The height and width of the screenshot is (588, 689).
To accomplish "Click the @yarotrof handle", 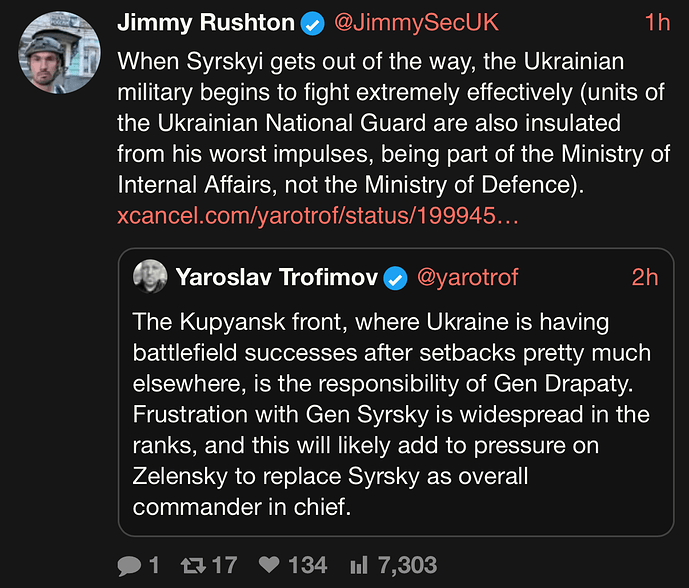I will (x=467, y=277).
